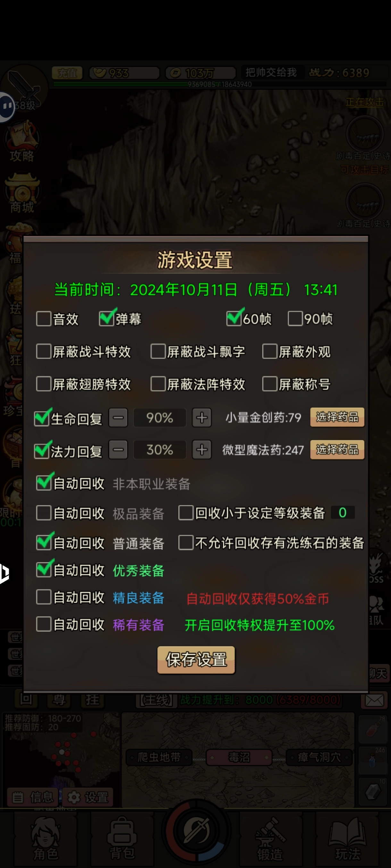Image resolution: width=391 pixels, height=868 pixels.
Task: Decrease mana recovery percentage with minus
Action: click(x=118, y=449)
